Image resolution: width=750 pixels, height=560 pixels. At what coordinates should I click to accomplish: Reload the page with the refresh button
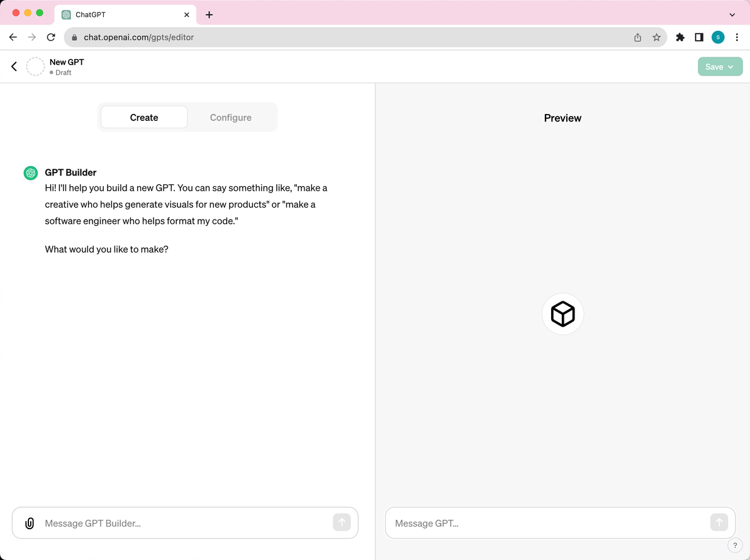[51, 37]
